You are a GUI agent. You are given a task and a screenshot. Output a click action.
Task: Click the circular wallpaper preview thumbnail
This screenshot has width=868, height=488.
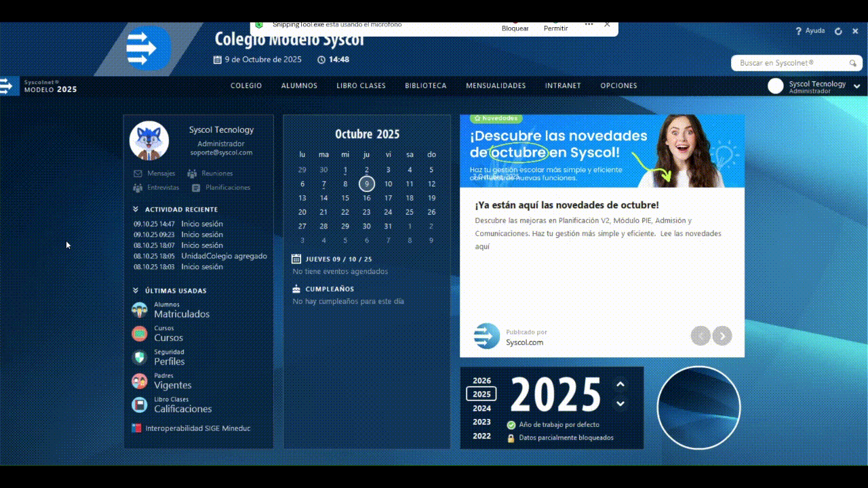(x=699, y=407)
